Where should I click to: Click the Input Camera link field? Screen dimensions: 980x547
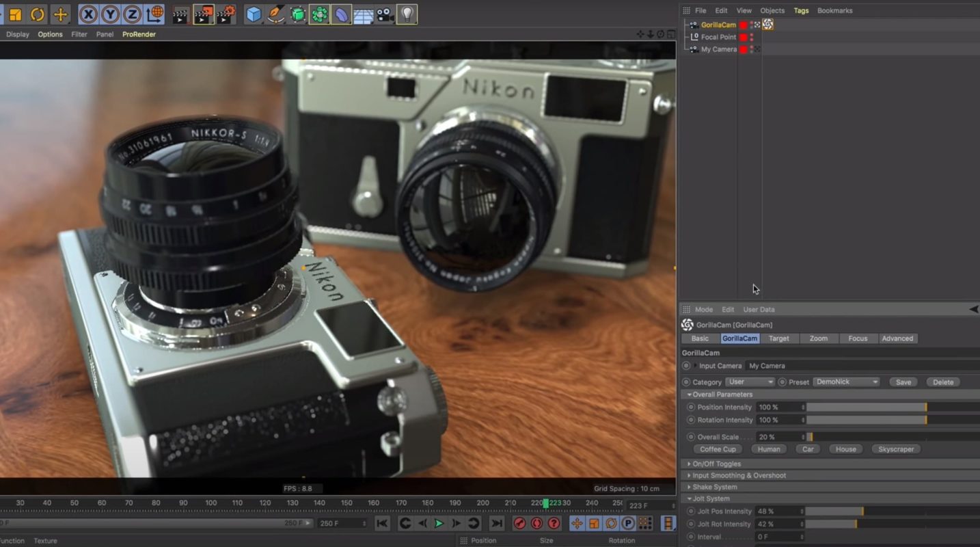(862, 366)
